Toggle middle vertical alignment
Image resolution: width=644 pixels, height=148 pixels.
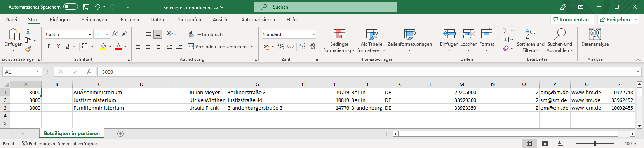[x=148, y=34]
